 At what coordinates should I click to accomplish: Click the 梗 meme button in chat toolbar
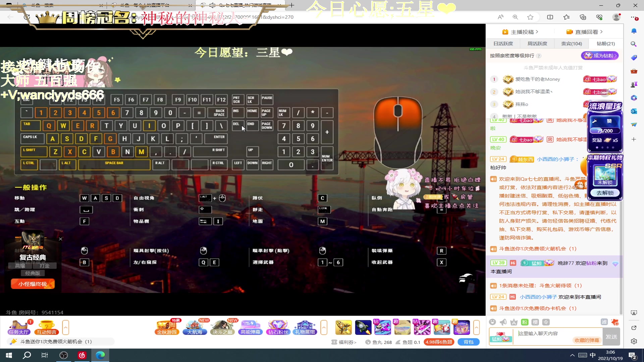pyautogui.click(x=535, y=322)
